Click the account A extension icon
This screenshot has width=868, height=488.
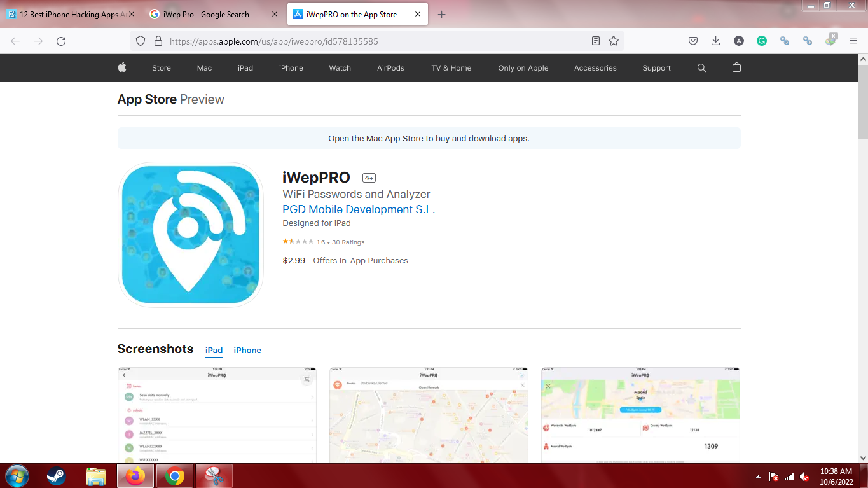[738, 41]
